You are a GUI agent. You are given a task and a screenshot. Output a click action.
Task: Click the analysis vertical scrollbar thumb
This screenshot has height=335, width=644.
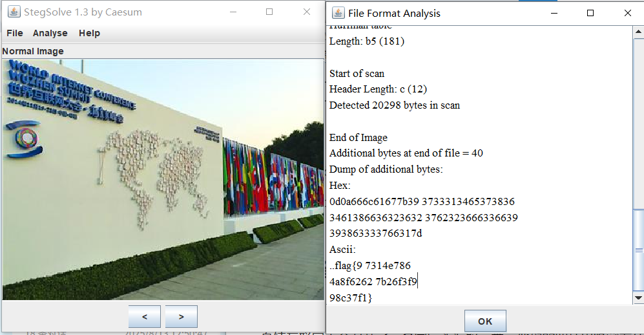click(x=638, y=250)
